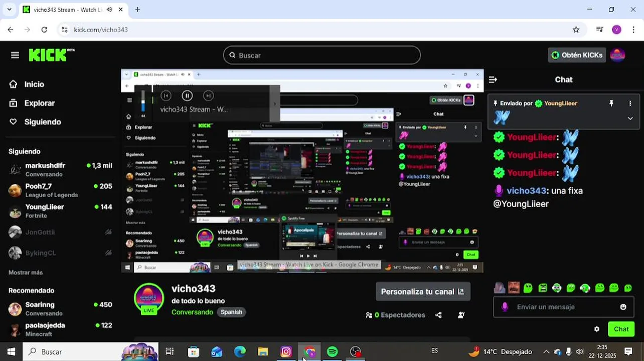Screen dimensions: 644x361
Task: Open the Windows Start menu
Action: (11, 351)
